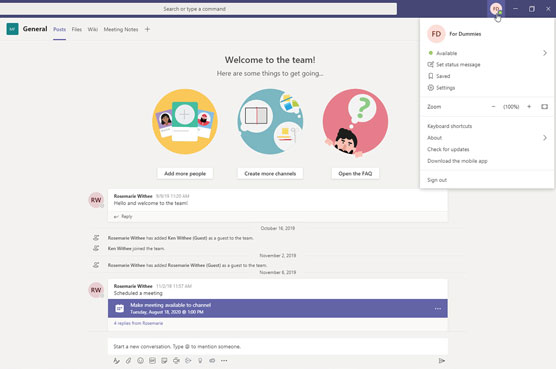556x369 pixels.
Task: Open the emoji picker
Action: click(140, 360)
